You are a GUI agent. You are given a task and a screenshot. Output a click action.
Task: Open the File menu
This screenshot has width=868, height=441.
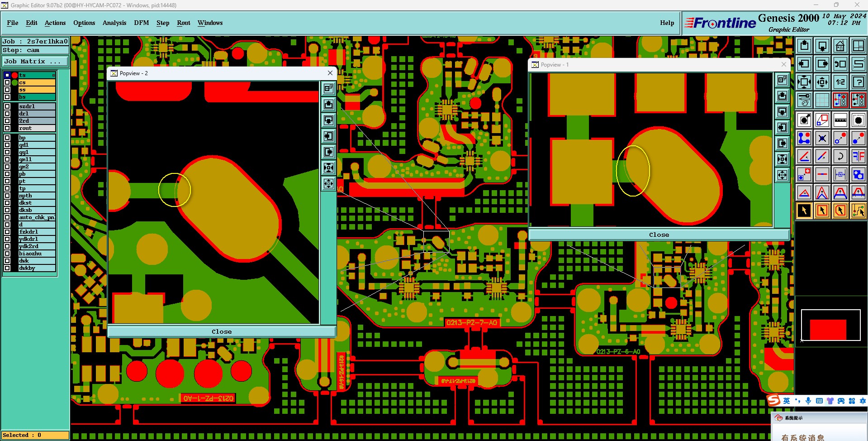[13, 23]
